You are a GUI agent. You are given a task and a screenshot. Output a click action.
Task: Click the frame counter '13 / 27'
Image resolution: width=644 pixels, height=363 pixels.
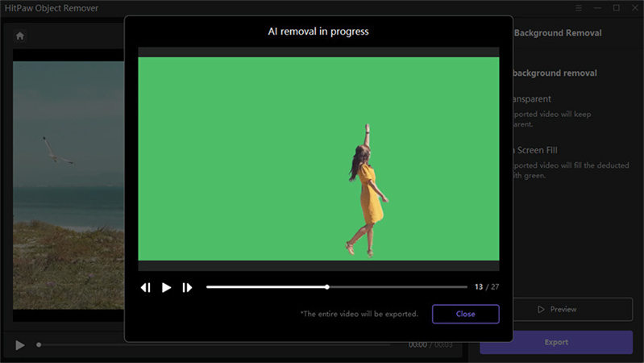click(x=487, y=287)
